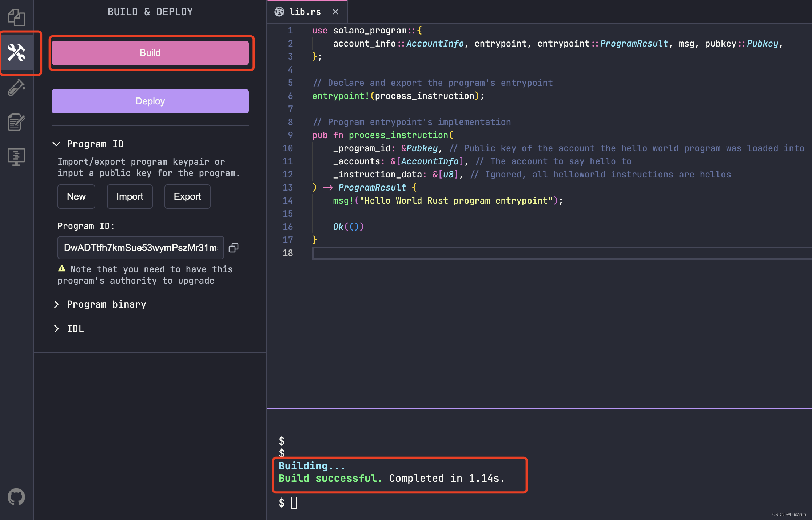Close the lib.rs tab
This screenshot has height=520, width=812.
coord(335,12)
